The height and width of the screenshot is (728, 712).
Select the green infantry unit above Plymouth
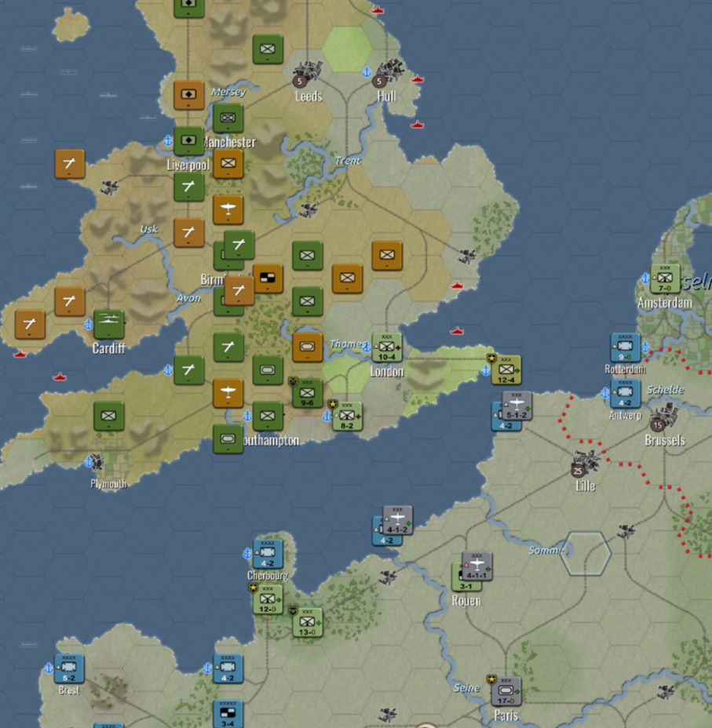point(108,416)
